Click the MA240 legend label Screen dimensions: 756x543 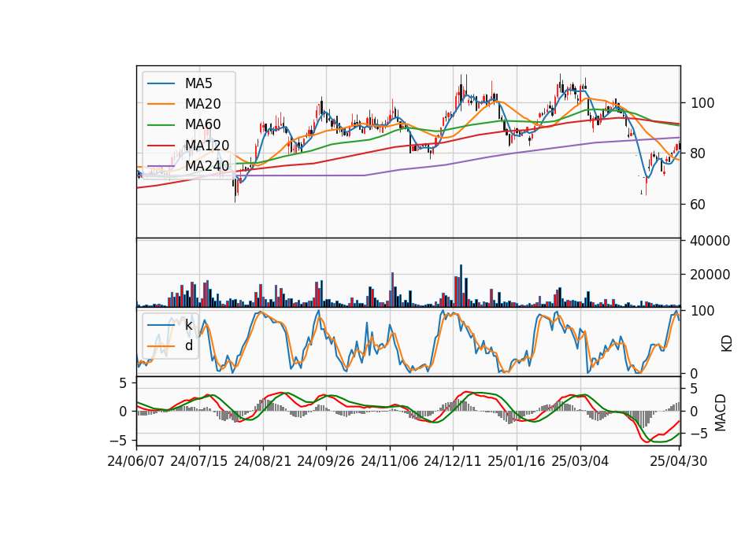click(x=207, y=166)
